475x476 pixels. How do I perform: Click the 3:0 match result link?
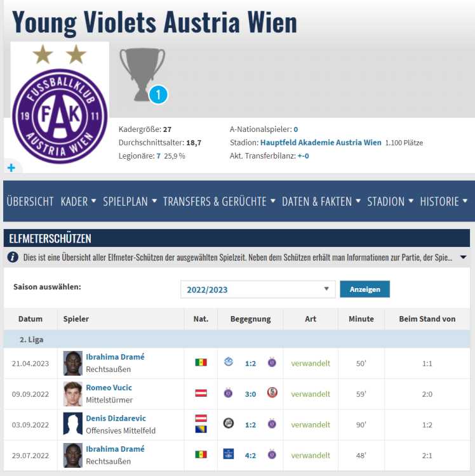[250, 393]
